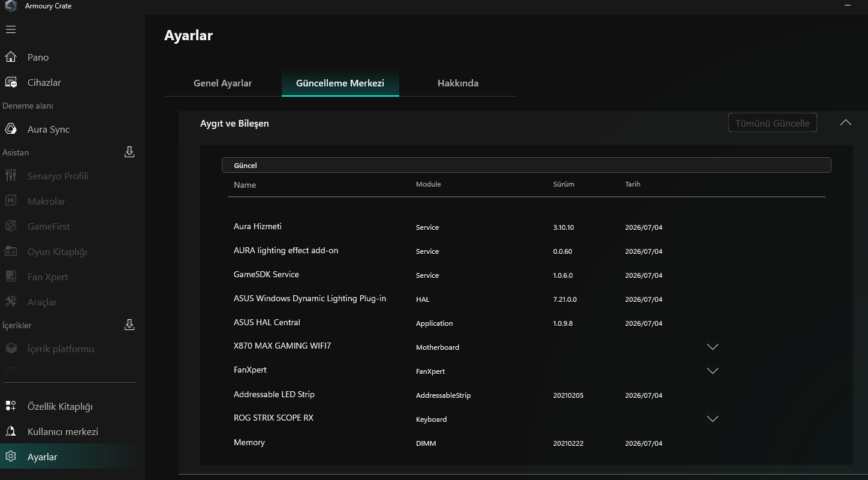This screenshot has height=480, width=868.
Task: Select the Güncelleme Merkezi tab
Action: pyautogui.click(x=340, y=83)
